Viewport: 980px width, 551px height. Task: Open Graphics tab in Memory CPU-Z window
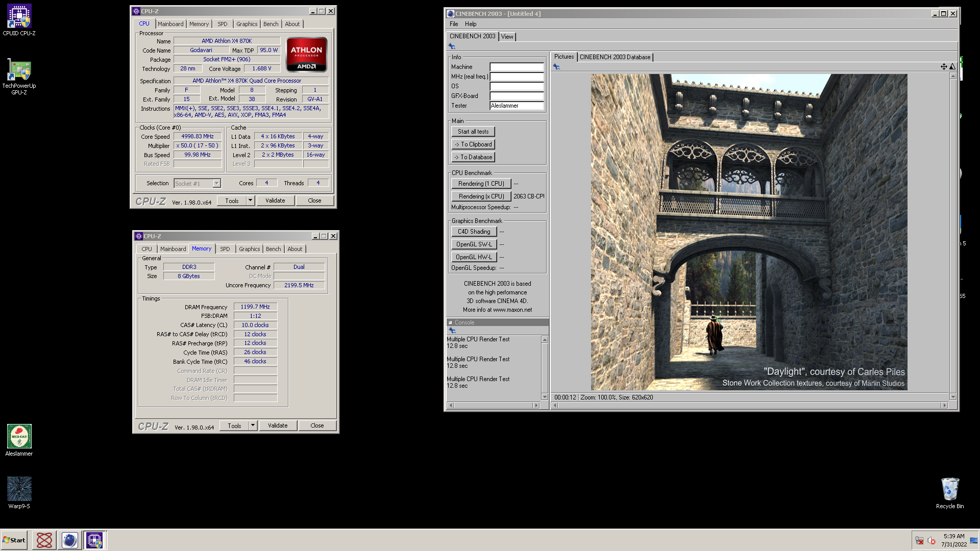tap(250, 249)
